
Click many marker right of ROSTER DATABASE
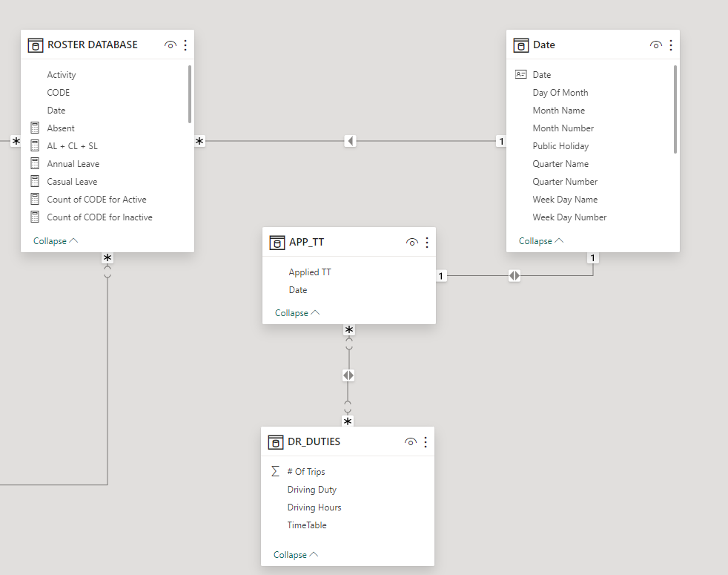[x=199, y=141]
